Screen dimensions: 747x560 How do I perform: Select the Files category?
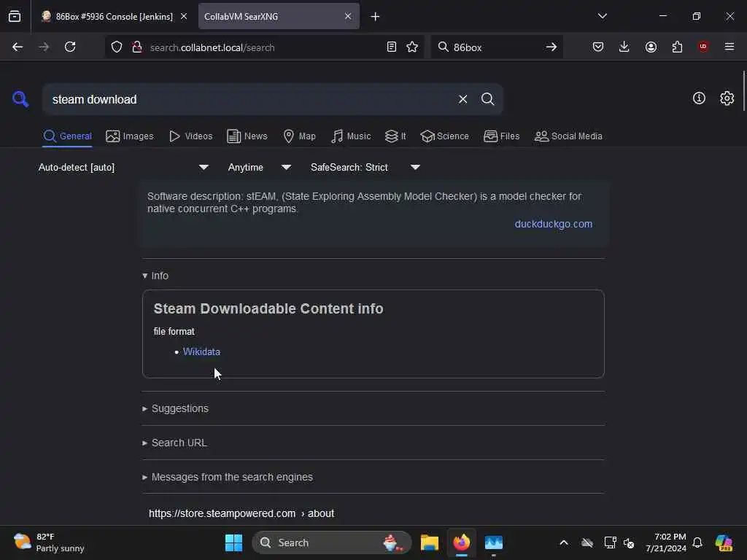click(501, 136)
